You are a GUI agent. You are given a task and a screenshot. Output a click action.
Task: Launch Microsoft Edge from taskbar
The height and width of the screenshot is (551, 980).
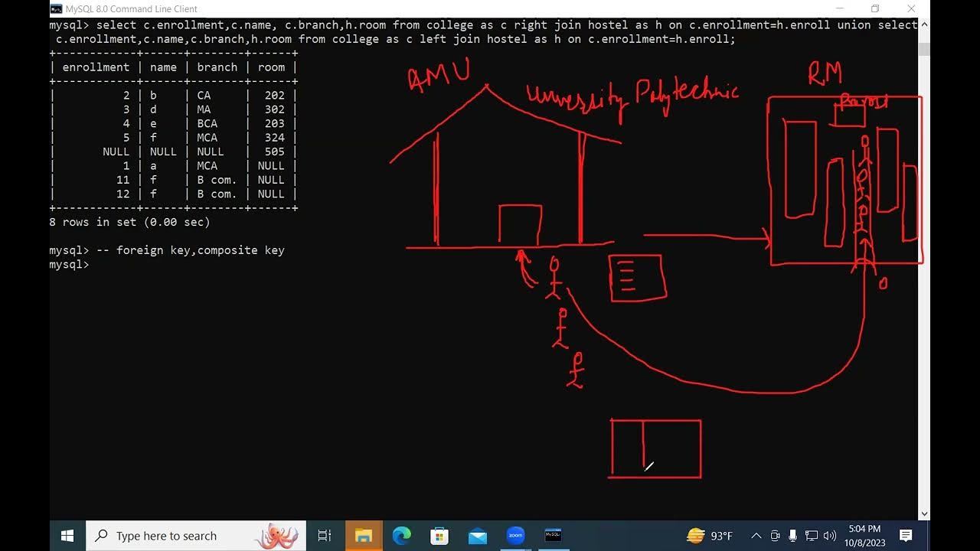(401, 536)
